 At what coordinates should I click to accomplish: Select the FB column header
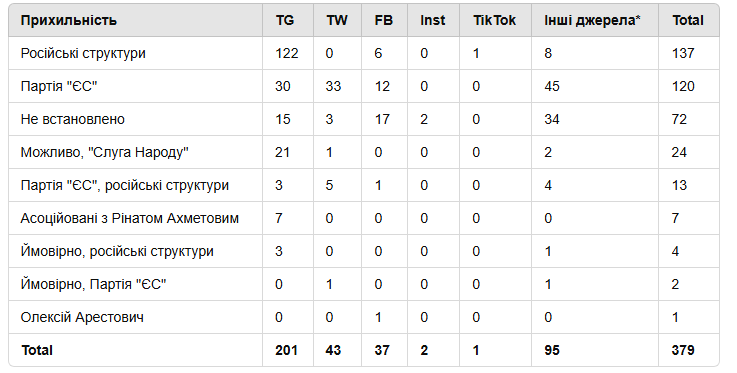coord(384,20)
